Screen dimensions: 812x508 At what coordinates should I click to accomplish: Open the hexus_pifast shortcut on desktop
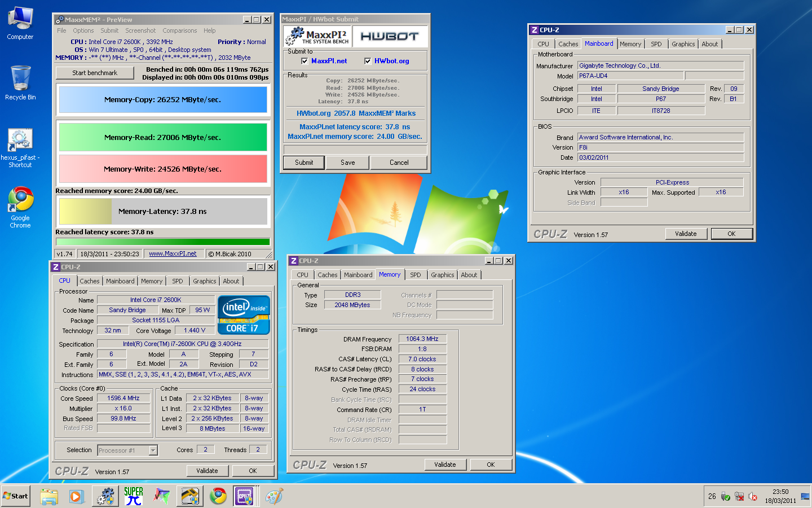tap(20, 148)
